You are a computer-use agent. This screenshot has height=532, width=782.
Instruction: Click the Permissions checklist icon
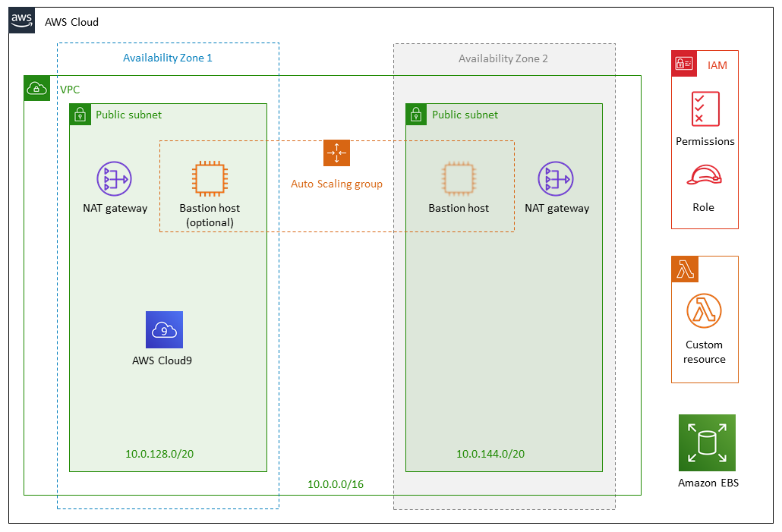coord(705,108)
